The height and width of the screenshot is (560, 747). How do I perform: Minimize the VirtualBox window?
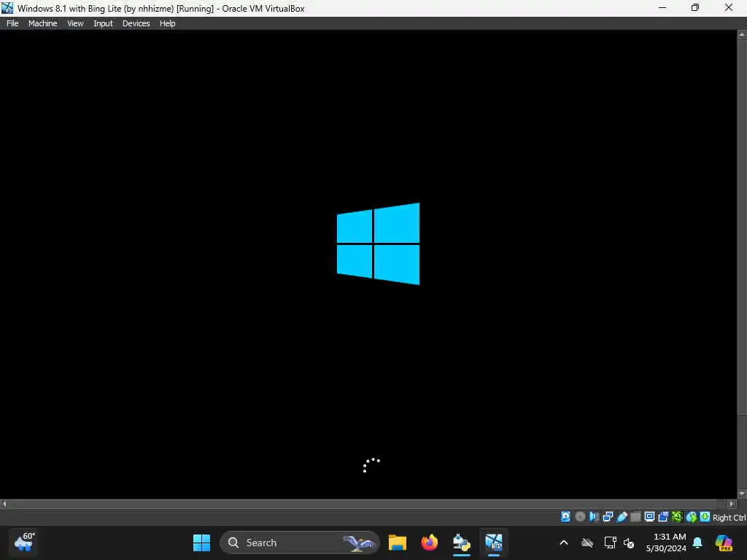coord(662,7)
